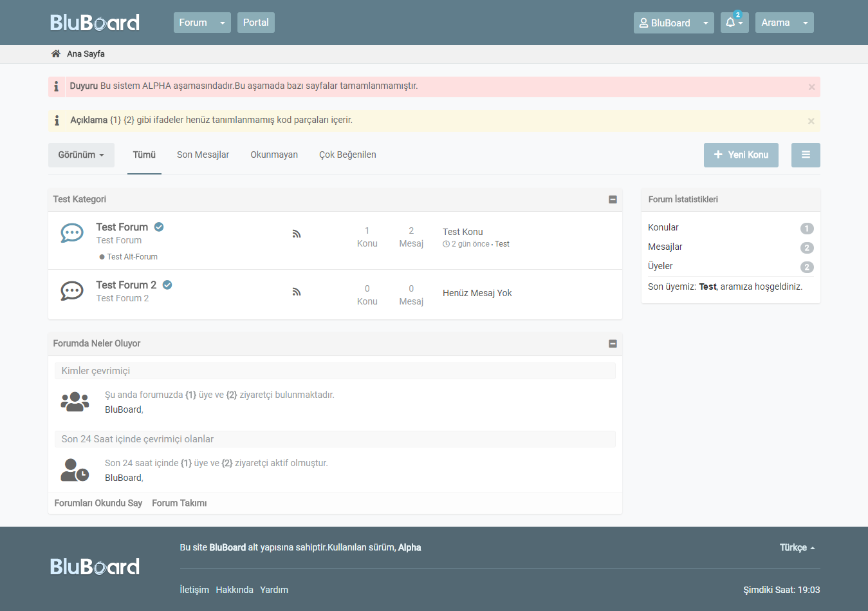This screenshot has width=868, height=611.
Task: Click the Mesajlar statistics row
Action: pos(731,247)
